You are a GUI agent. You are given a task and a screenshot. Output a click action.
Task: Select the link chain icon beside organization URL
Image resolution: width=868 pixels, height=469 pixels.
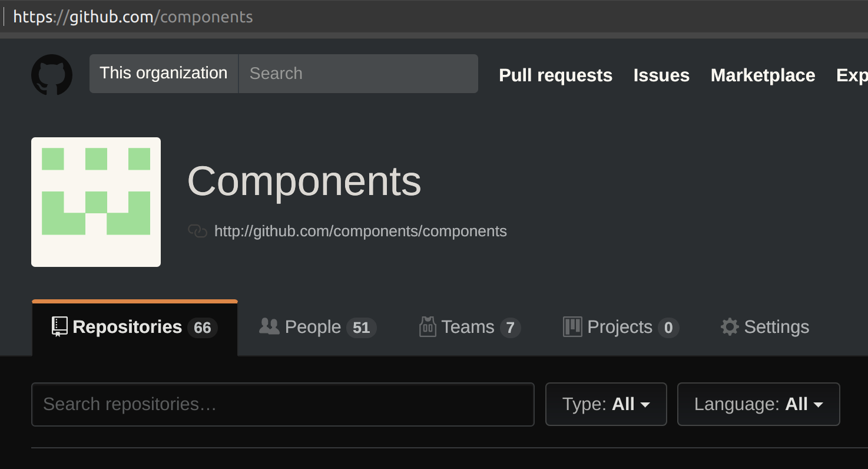click(x=197, y=231)
